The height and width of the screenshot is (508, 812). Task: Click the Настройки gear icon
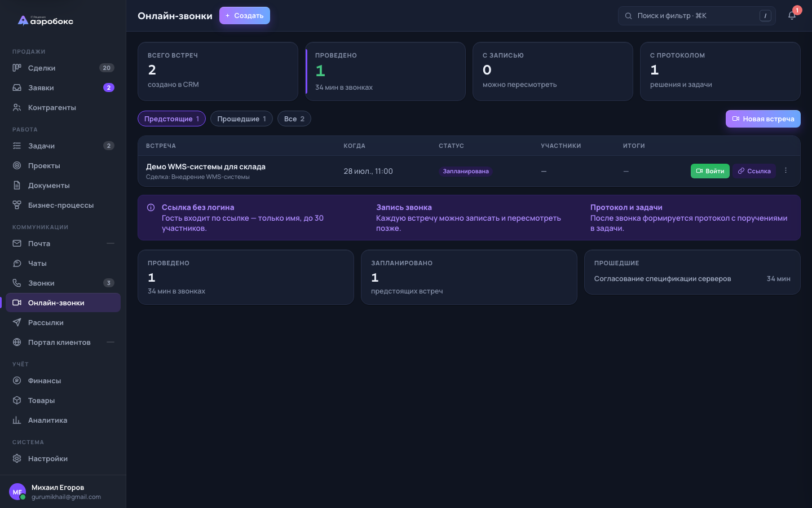pos(17,458)
